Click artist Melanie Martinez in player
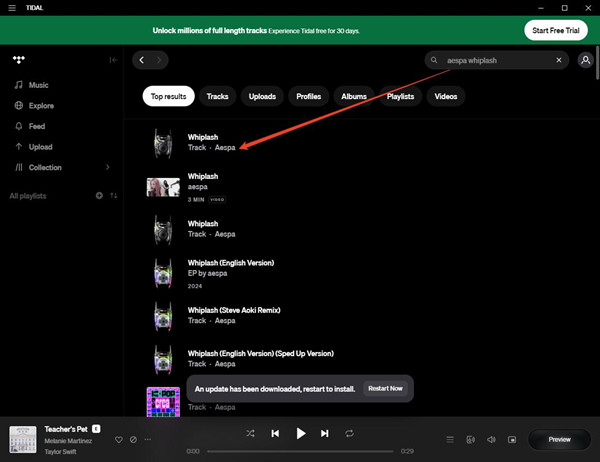 [x=68, y=441]
